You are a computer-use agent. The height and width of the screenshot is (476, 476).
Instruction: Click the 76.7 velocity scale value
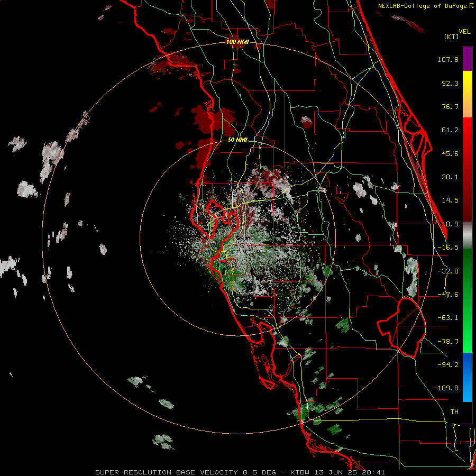coord(450,106)
